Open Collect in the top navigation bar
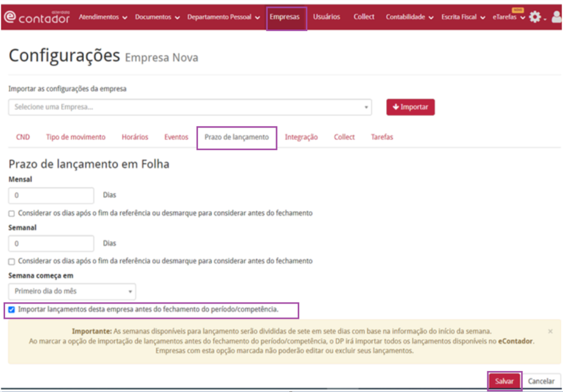Viewport: 563px width, 392px height. tap(364, 17)
